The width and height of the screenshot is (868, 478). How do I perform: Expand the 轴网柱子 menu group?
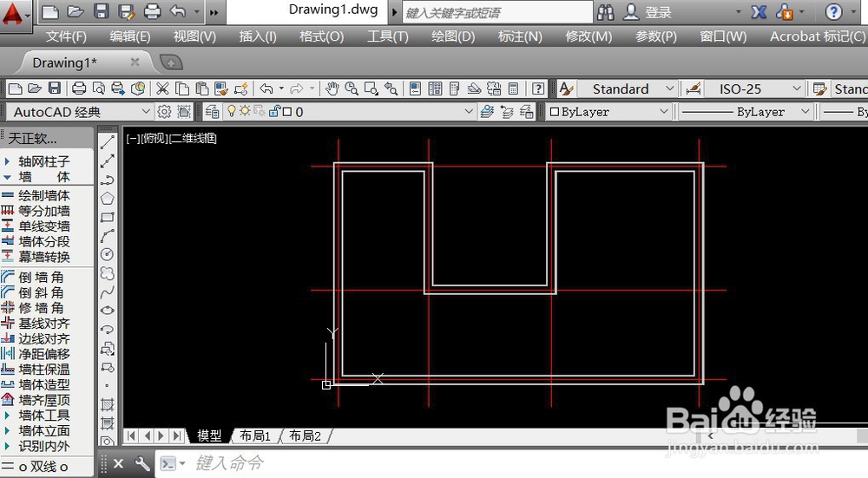[43, 161]
